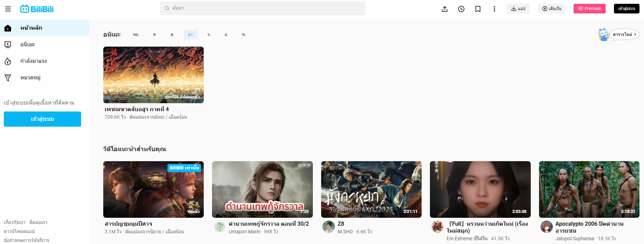Open the bookmarks icon in header
Image resolution: width=644 pixels, height=244 pixels.
coord(478,9)
